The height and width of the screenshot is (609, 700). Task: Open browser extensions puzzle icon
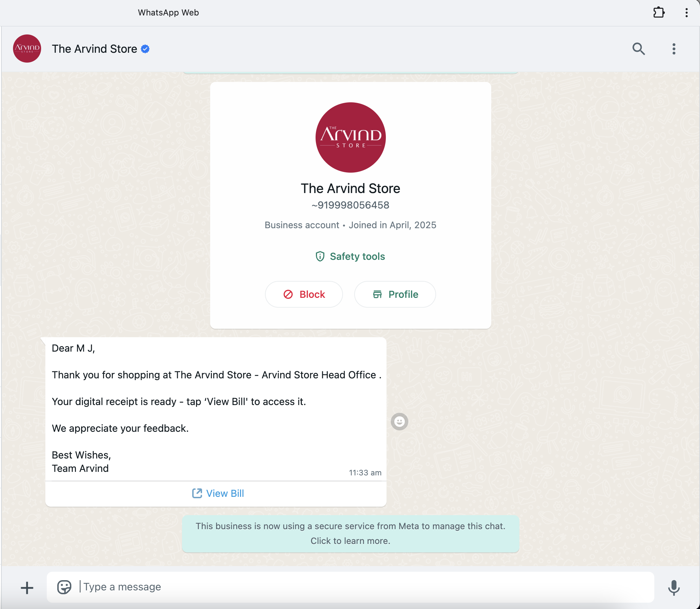point(659,13)
